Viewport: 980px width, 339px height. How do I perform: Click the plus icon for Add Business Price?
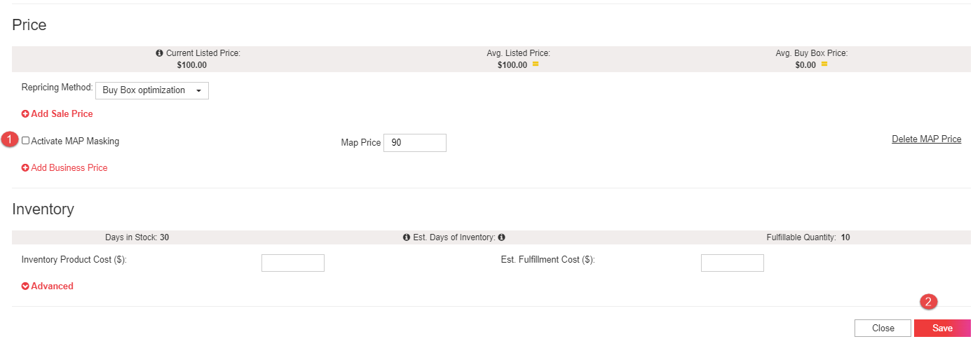(x=25, y=168)
